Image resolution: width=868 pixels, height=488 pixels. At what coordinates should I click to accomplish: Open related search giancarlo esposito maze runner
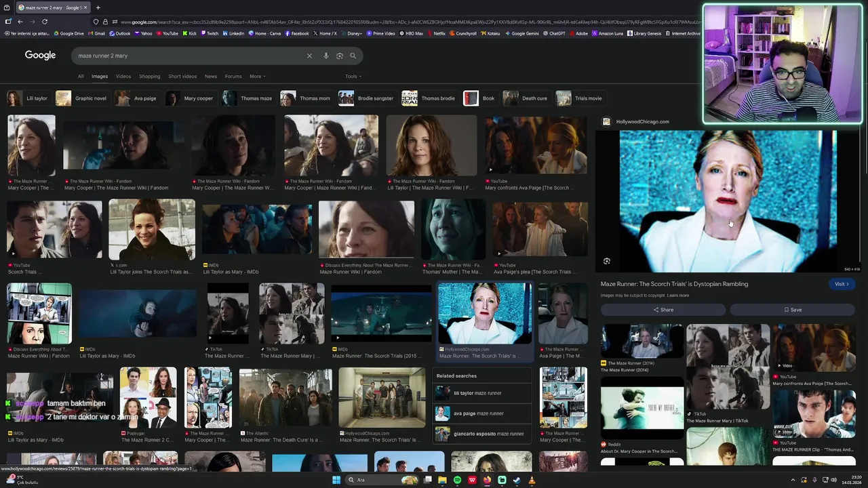point(484,434)
